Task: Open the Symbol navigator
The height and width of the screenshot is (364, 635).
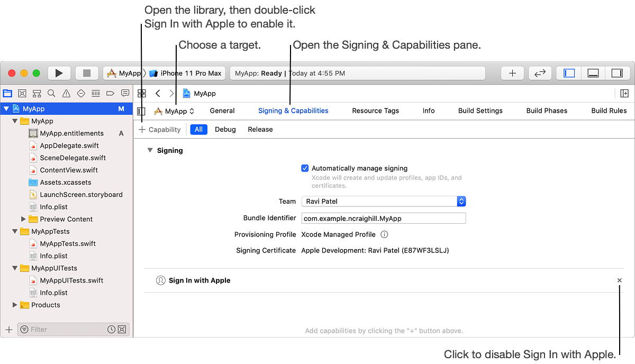Action: [37, 93]
